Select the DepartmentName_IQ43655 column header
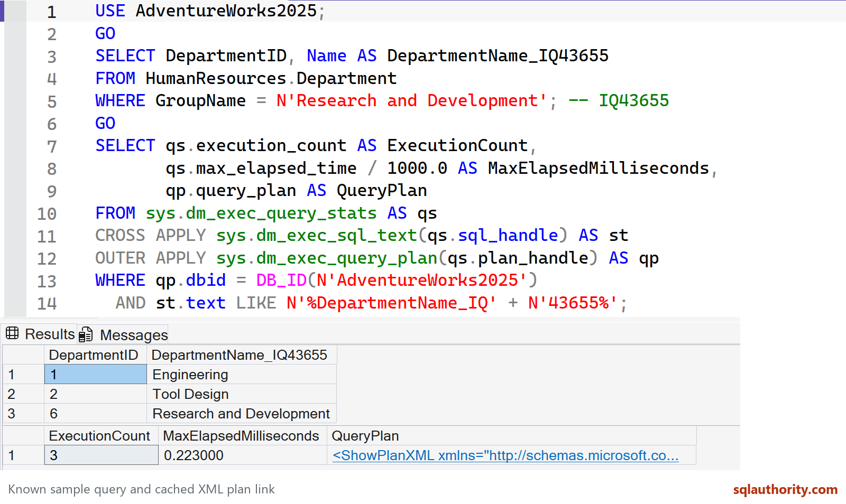The height and width of the screenshot is (504, 846). tap(241, 355)
